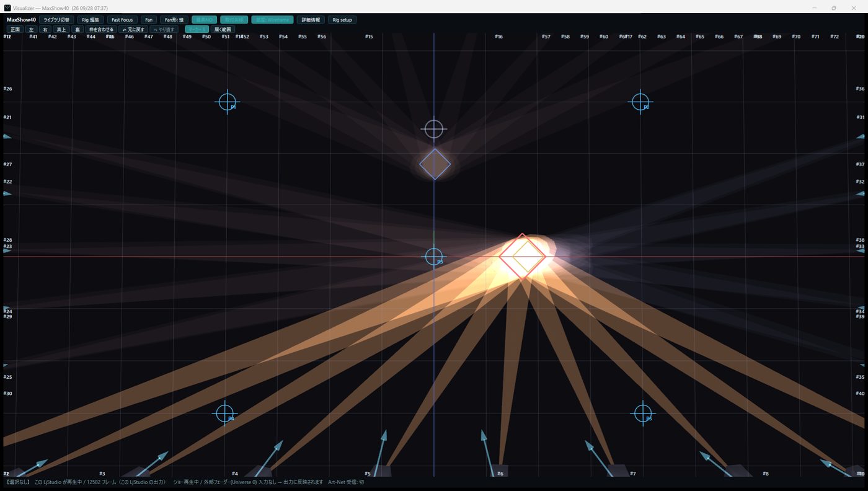Switch to 正面 front view
Image resolution: width=868 pixels, height=491 pixels.
coord(15,29)
